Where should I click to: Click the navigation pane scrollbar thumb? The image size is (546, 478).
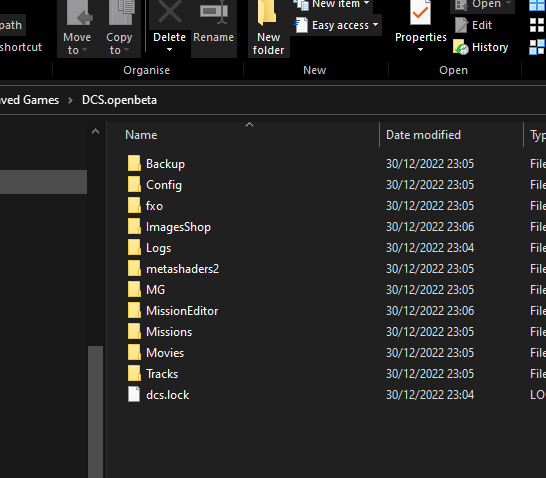(95, 412)
